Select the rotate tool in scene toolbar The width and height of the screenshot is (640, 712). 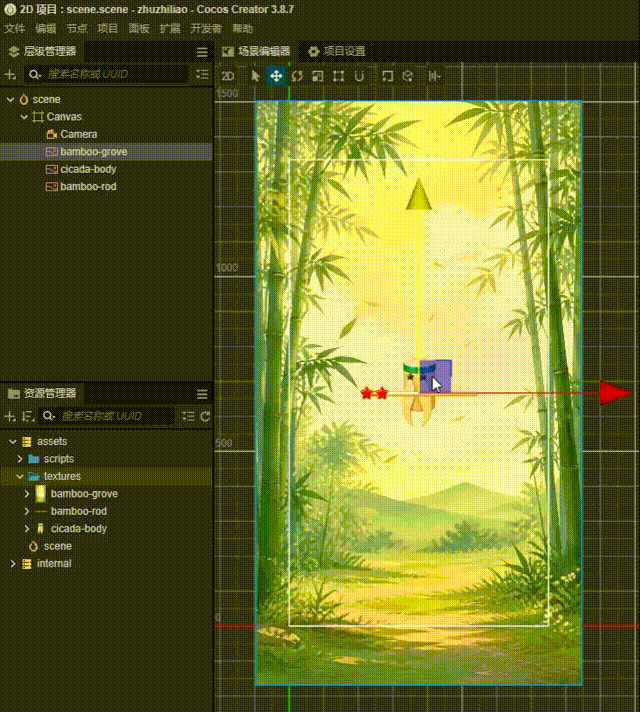(297, 76)
